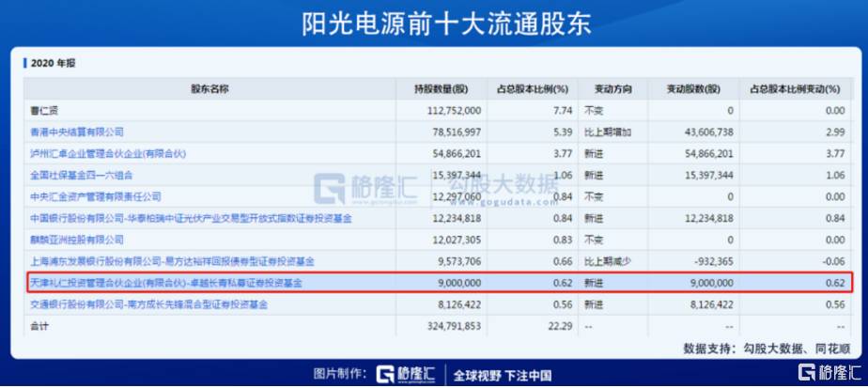Click the 变动股数(股) column header
The width and height of the screenshot is (868, 388).
pyautogui.click(x=693, y=89)
